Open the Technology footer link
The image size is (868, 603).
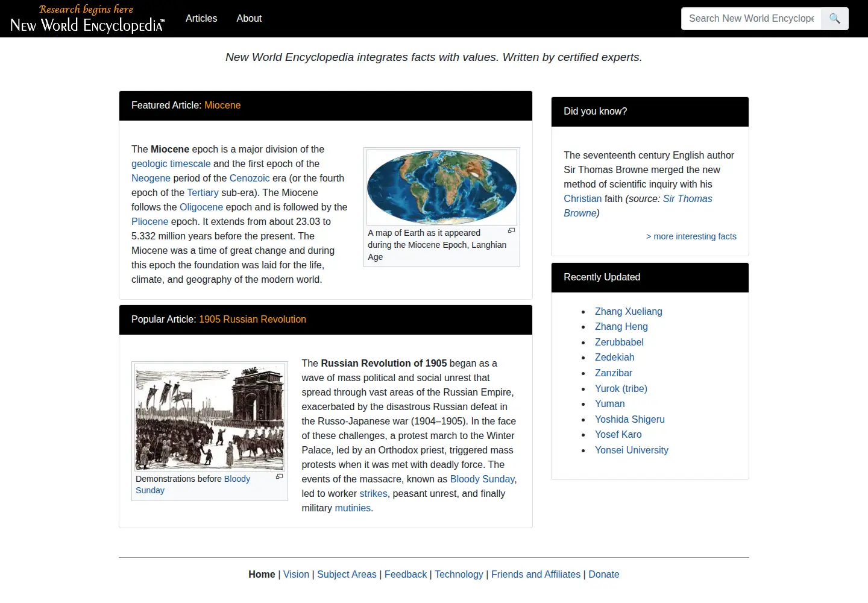[x=459, y=575]
